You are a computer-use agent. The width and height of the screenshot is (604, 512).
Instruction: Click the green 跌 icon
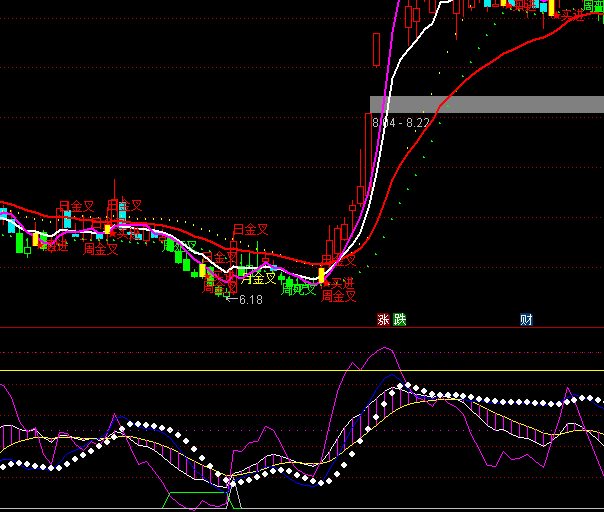pos(400,320)
